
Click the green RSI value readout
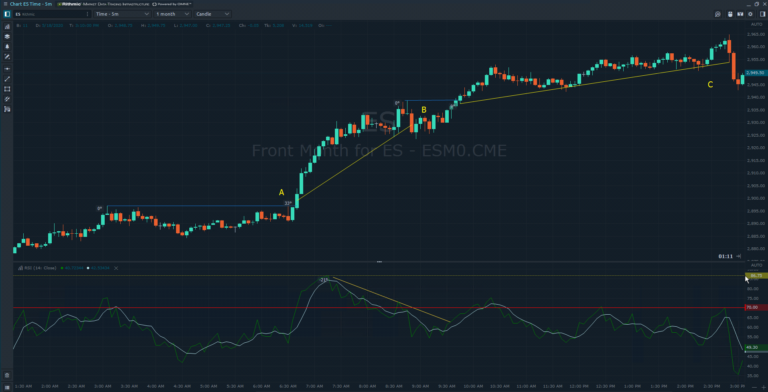pyautogui.click(x=73, y=268)
